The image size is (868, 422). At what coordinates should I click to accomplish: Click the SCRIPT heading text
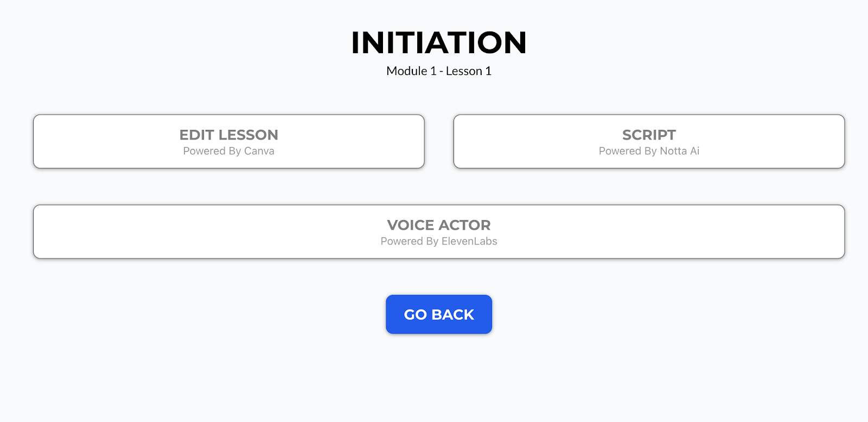point(649,135)
